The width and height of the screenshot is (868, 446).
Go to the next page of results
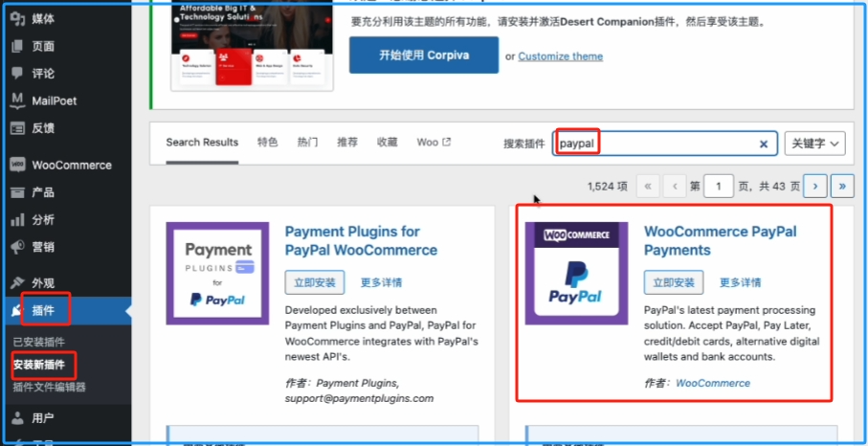[x=814, y=187]
